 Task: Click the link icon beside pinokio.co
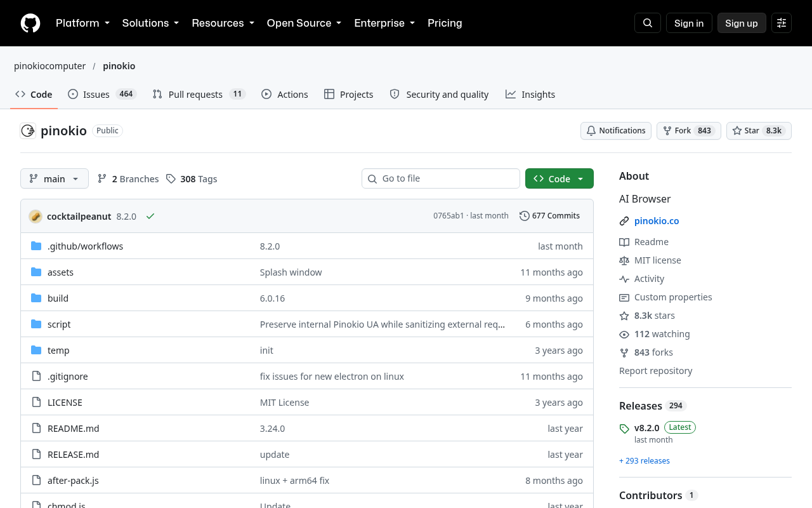[624, 221]
